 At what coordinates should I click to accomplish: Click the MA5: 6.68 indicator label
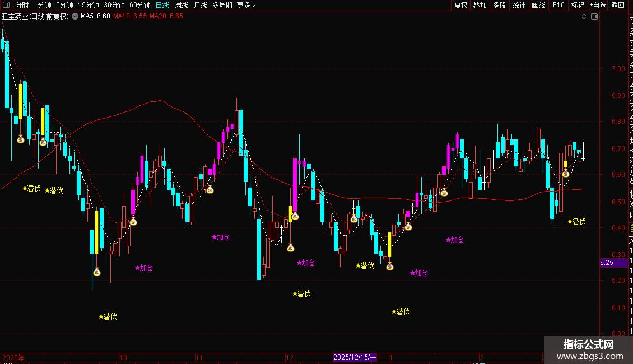tap(95, 17)
